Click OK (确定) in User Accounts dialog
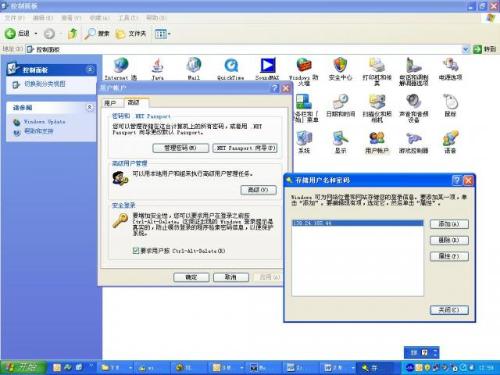This screenshot has height=375, width=500. 191,277
